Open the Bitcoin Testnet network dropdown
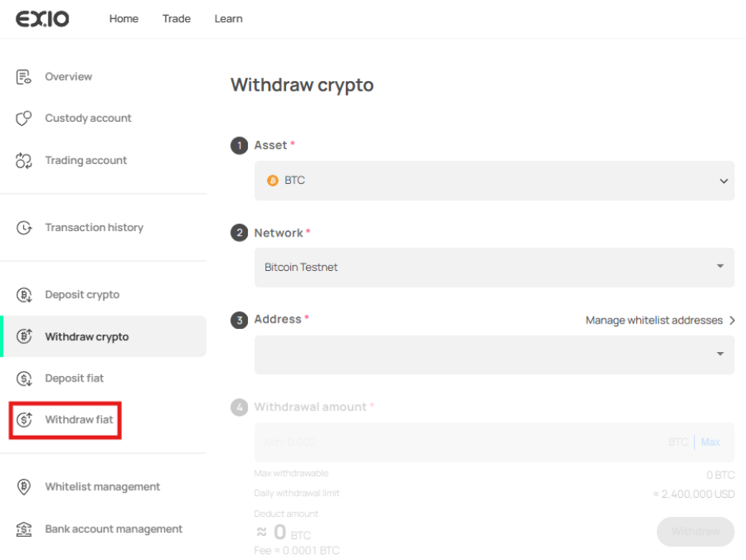Viewport: 746px width, 560px height. tap(494, 267)
